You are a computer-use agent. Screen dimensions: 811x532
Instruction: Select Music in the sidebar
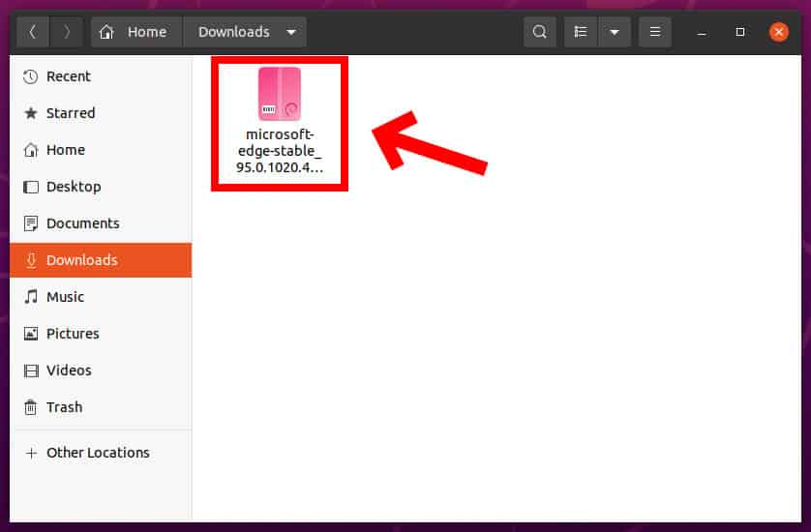(101, 297)
